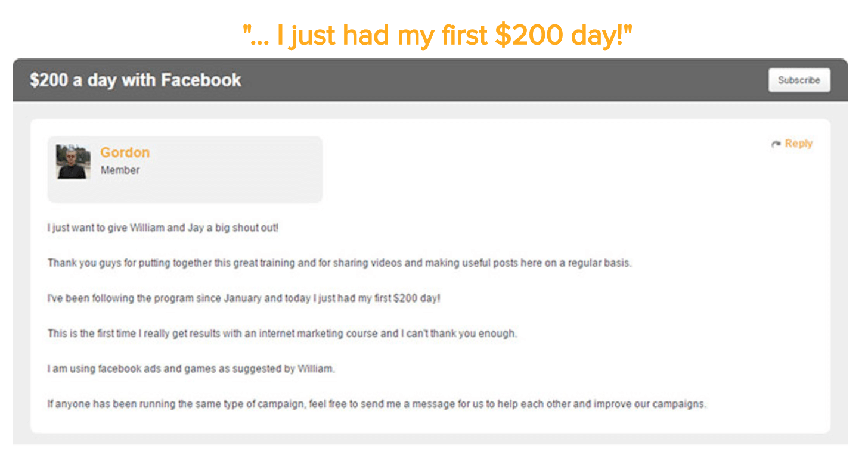Open the Gordon username link

click(x=125, y=152)
